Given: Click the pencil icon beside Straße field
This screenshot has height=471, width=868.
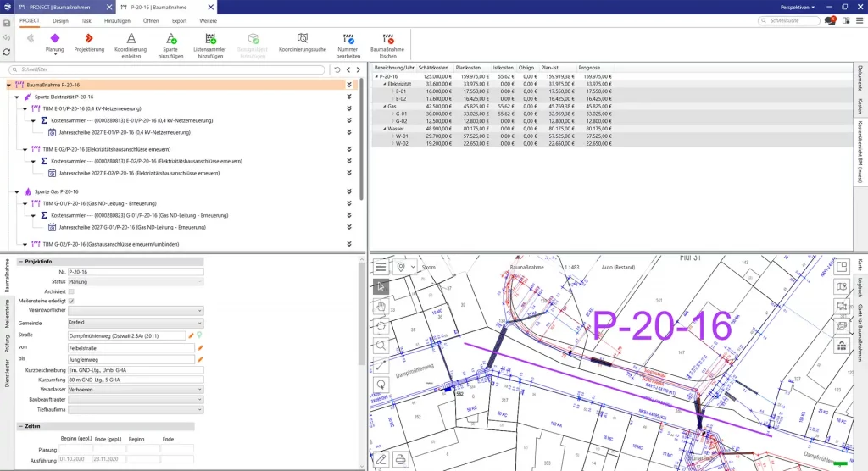Looking at the screenshot, I should click(x=192, y=335).
